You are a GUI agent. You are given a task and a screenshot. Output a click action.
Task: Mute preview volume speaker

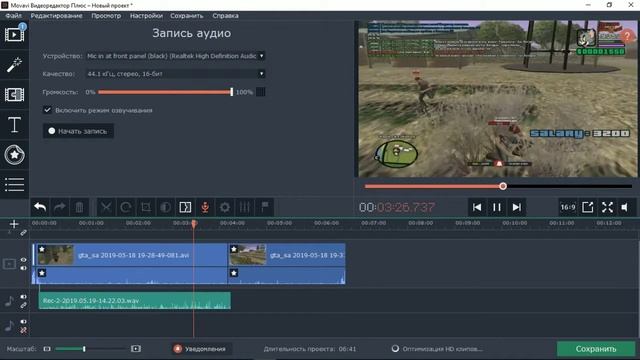tap(625, 207)
